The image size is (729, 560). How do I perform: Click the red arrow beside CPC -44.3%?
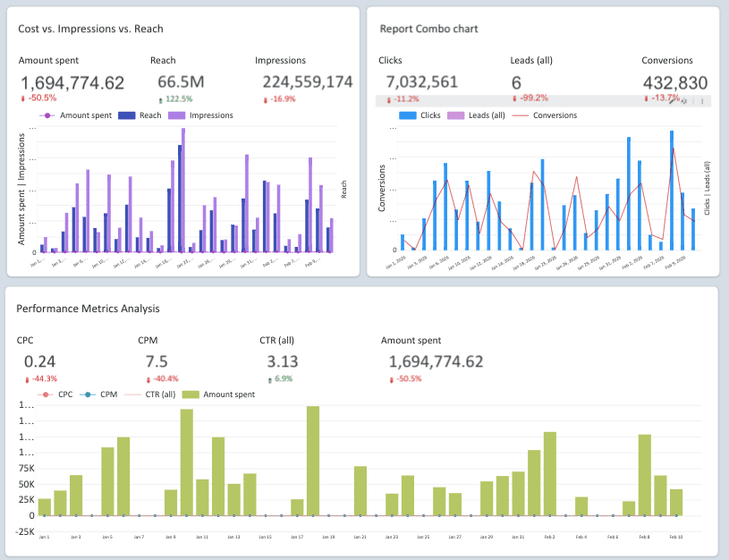tap(26, 379)
